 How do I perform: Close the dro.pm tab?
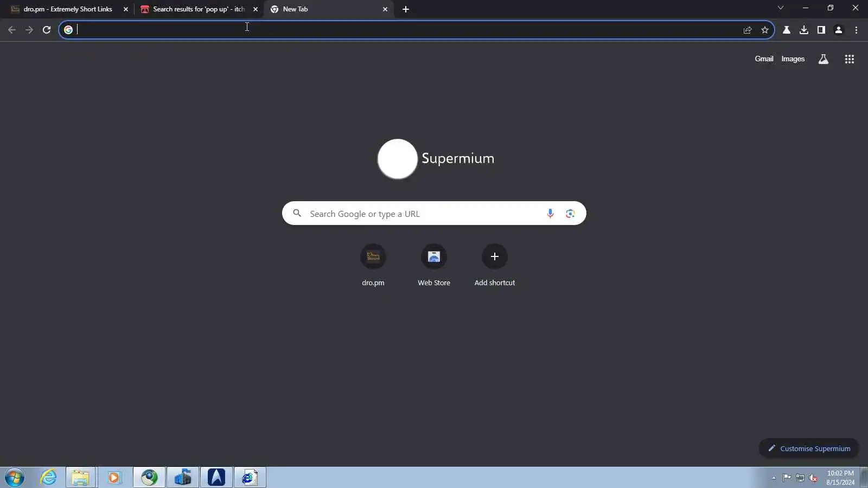(x=126, y=9)
